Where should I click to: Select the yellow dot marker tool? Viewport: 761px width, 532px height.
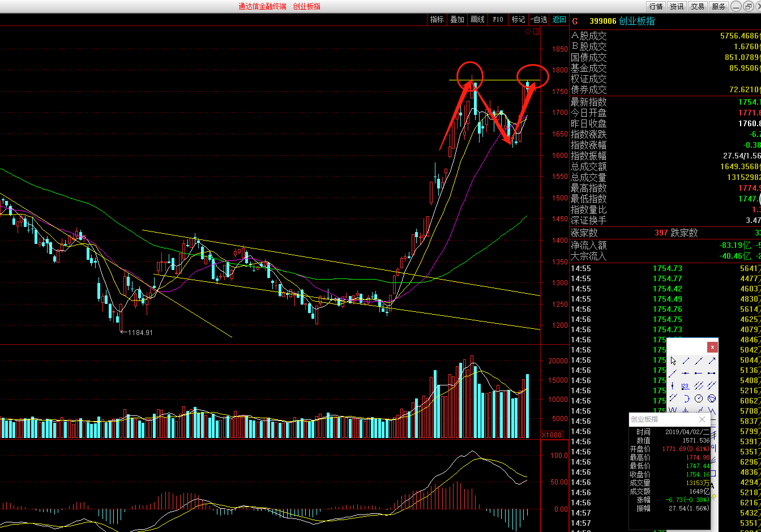(715, 496)
